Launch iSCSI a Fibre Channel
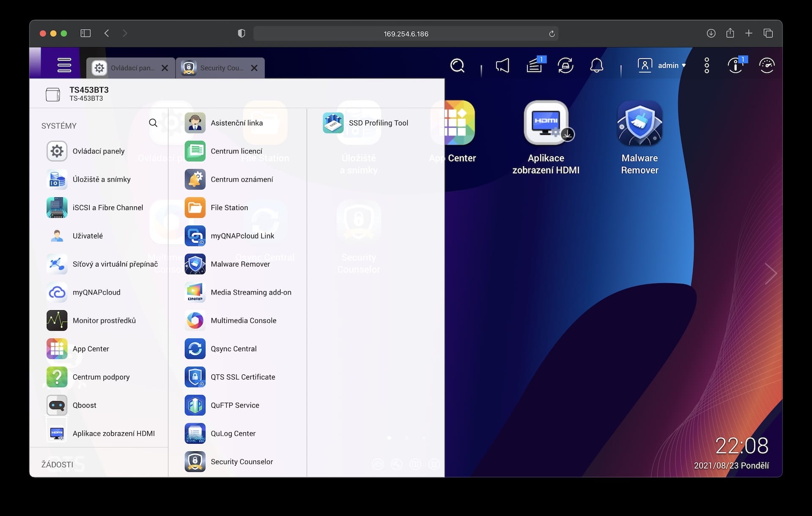The image size is (812, 516). coord(107,208)
